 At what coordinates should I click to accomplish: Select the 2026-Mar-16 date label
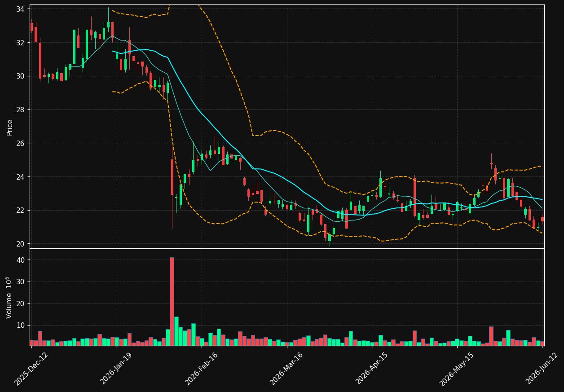(x=286, y=368)
